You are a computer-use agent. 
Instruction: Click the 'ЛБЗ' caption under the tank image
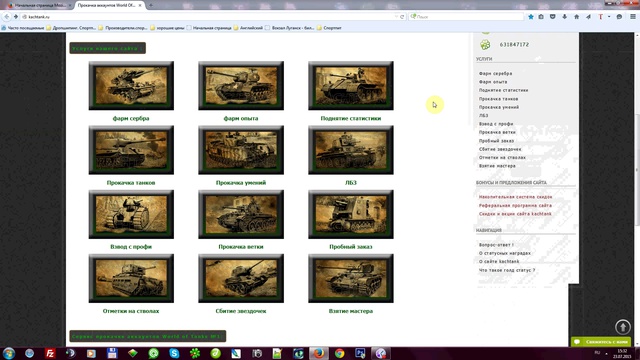point(351,183)
